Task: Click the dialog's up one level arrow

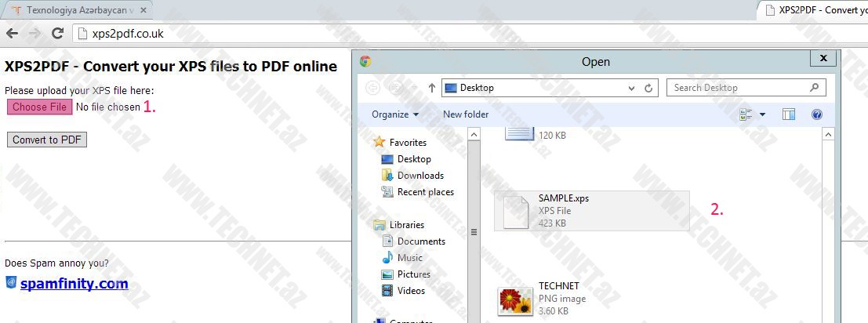Action: click(x=431, y=88)
